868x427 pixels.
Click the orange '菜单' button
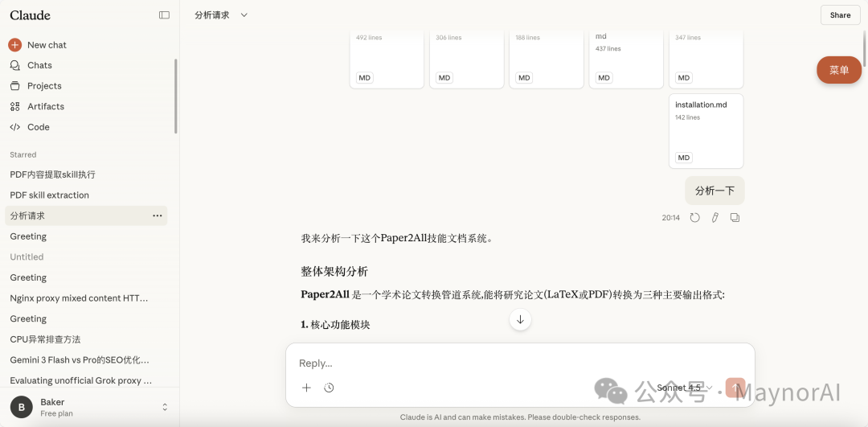pyautogui.click(x=838, y=70)
